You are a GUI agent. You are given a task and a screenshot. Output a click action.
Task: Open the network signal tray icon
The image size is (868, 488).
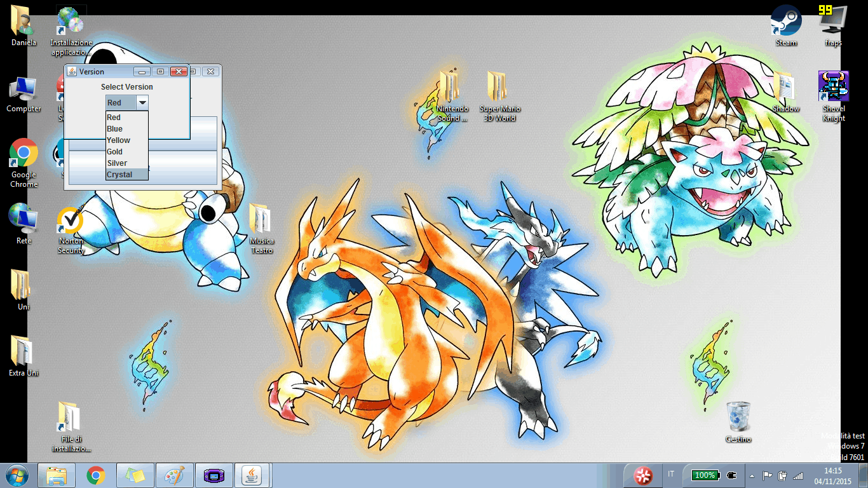point(798,475)
